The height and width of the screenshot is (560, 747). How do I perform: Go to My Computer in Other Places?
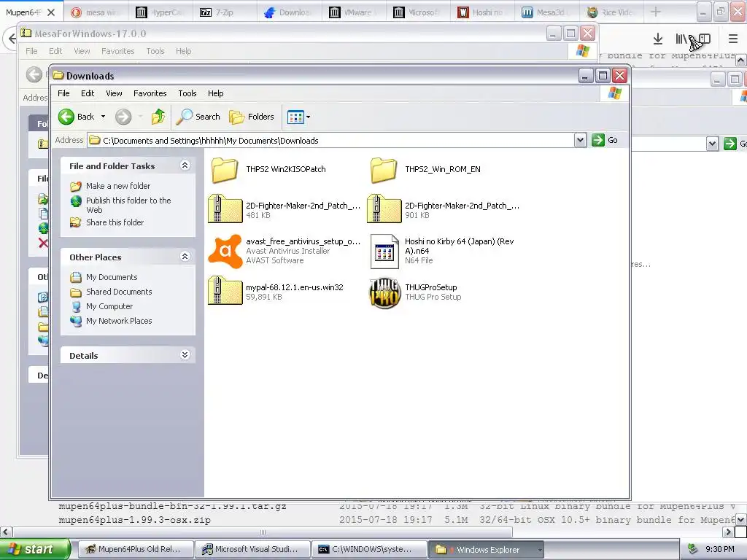point(109,307)
